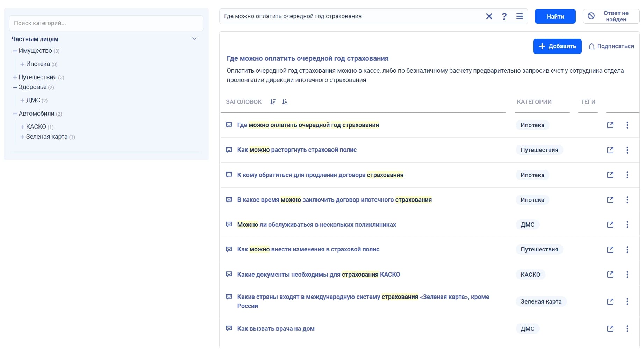Sort titles in ascending order
The height and width of the screenshot is (351, 644).
point(285,102)
